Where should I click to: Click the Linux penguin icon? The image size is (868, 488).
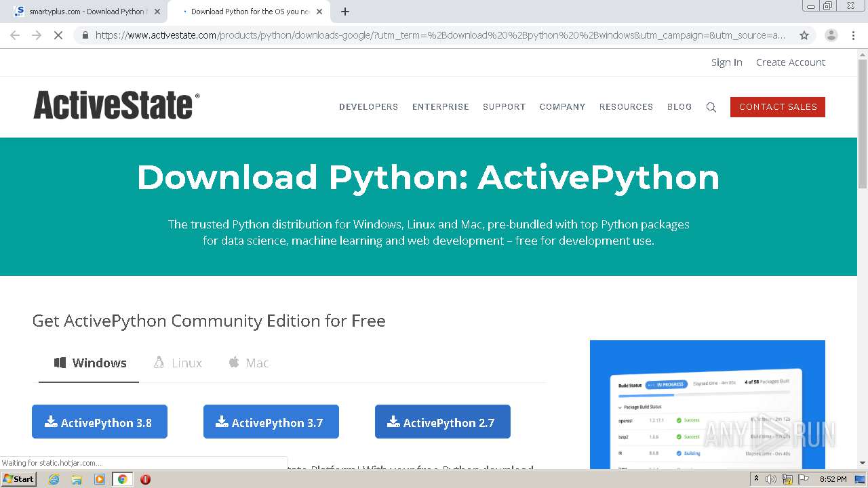tap(159, 363)
